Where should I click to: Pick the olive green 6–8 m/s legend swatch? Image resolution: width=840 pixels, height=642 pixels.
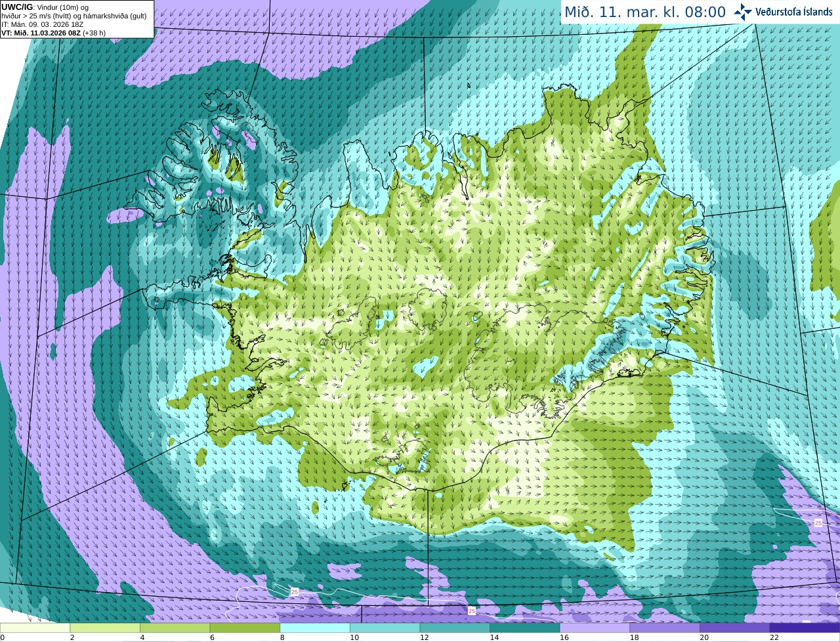coord(245,628)
